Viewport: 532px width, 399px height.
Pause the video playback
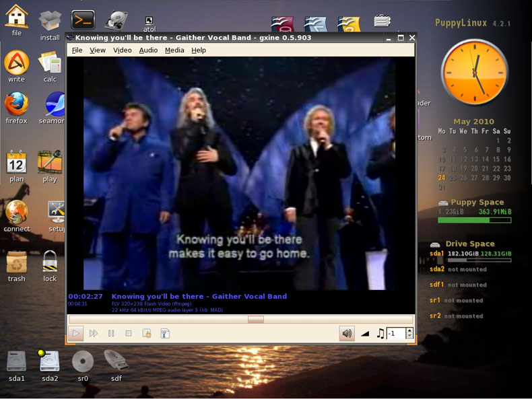point(111,334)
